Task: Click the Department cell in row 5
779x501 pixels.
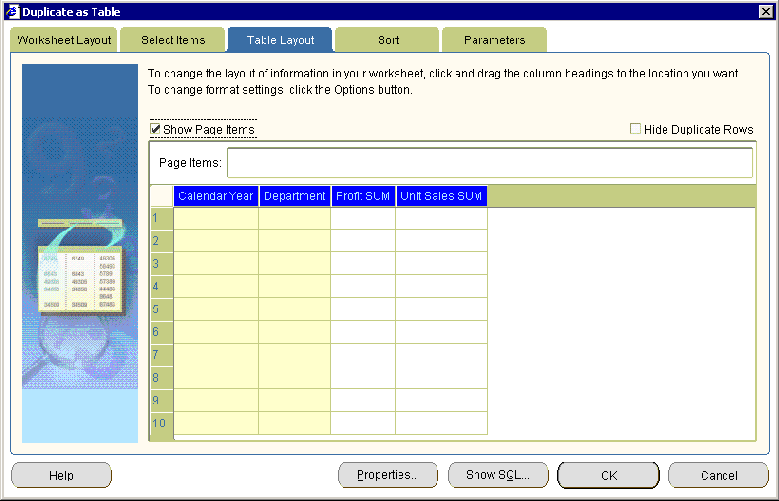Action: [295, 309]
